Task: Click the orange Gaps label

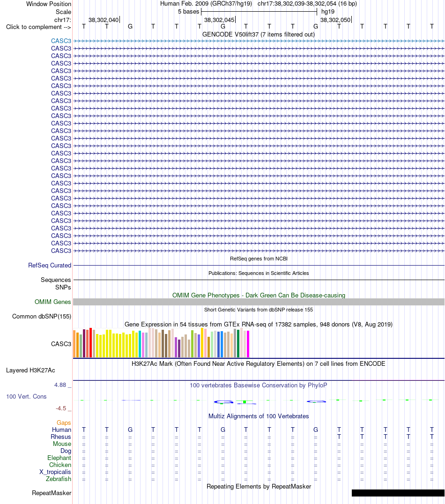Action: point(64,422)
